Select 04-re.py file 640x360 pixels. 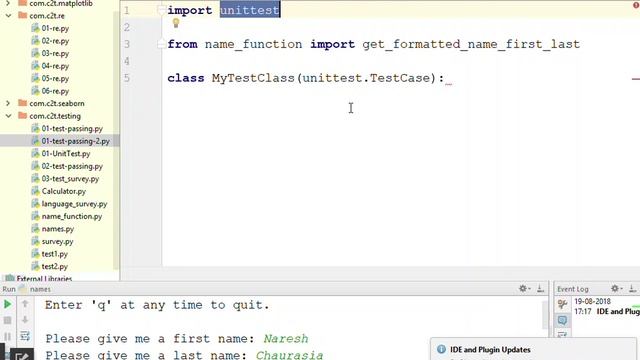coord(55,66)
